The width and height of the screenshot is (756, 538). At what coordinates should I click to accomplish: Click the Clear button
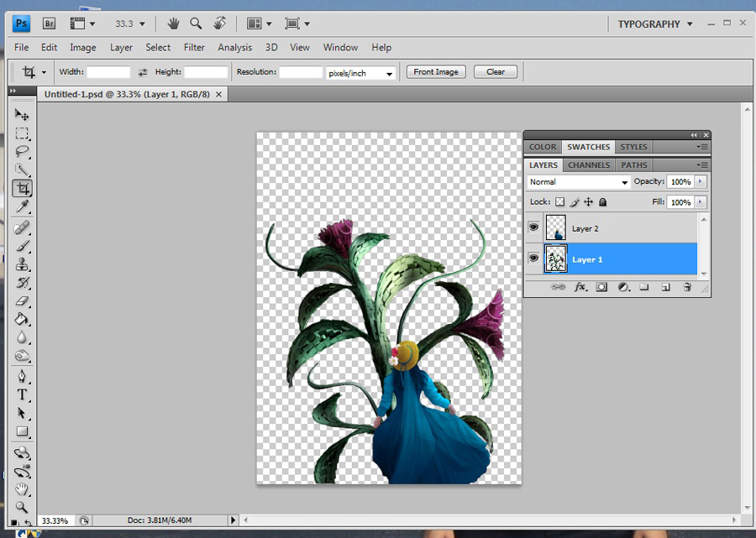coord(495,72)
